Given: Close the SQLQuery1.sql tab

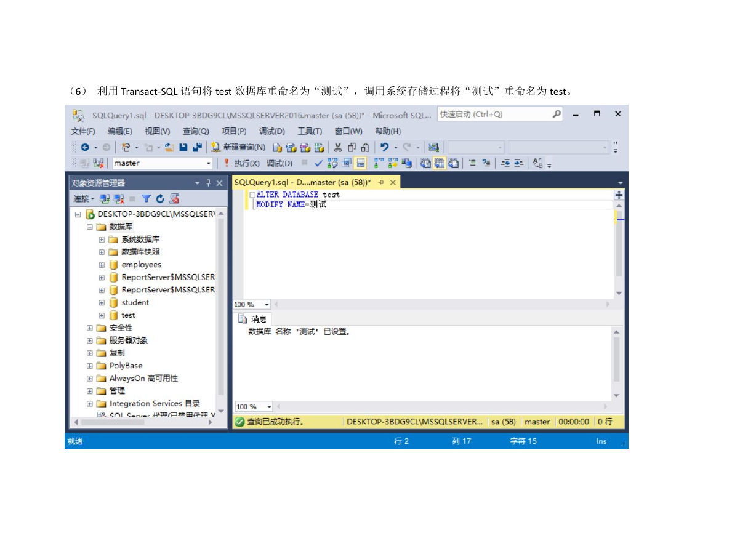Looking at the screenshot, I should (393, 183).
